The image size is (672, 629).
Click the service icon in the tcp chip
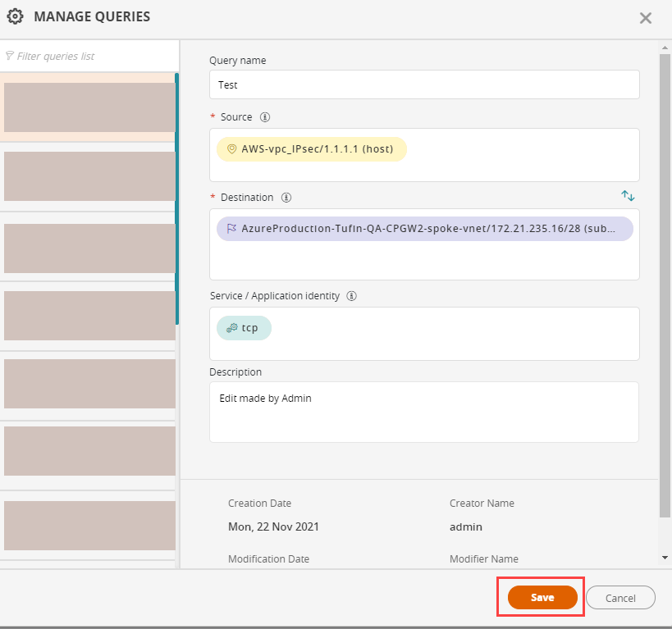point(231,328)
